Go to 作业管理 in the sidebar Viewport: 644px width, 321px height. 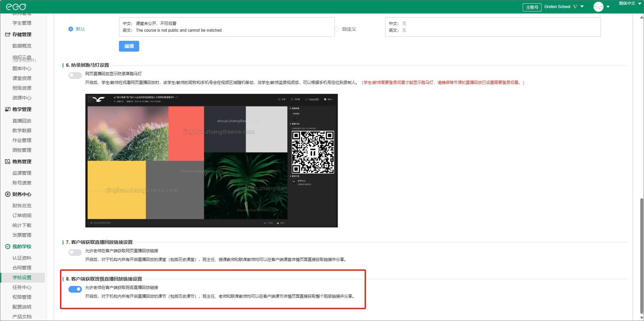(22, 140)
